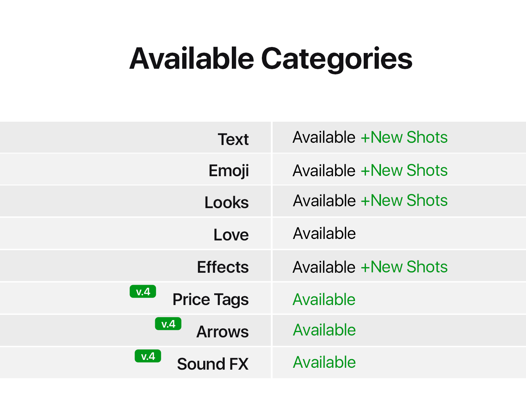Select the Price Tags category label
Screen dimensions: 526x420
[211, 300]
